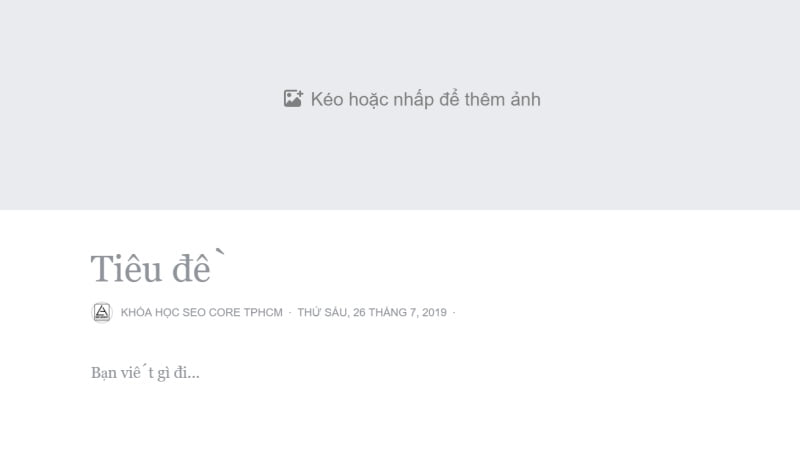Click the trailing dot after the date
Screen dimensions: 800x475
[x=453, y=313]
